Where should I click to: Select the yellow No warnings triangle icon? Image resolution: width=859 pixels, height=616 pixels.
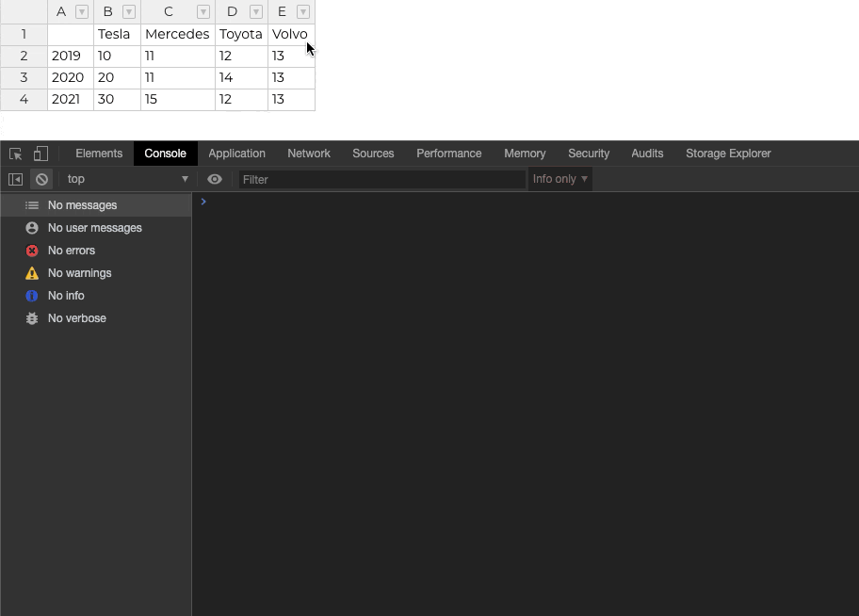coord(32,273)
